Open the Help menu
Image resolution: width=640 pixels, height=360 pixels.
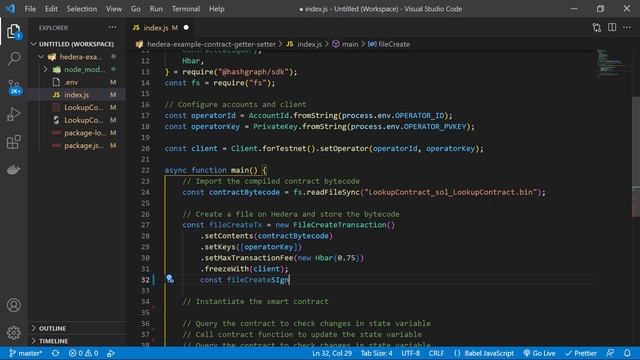tap(216, 9)
